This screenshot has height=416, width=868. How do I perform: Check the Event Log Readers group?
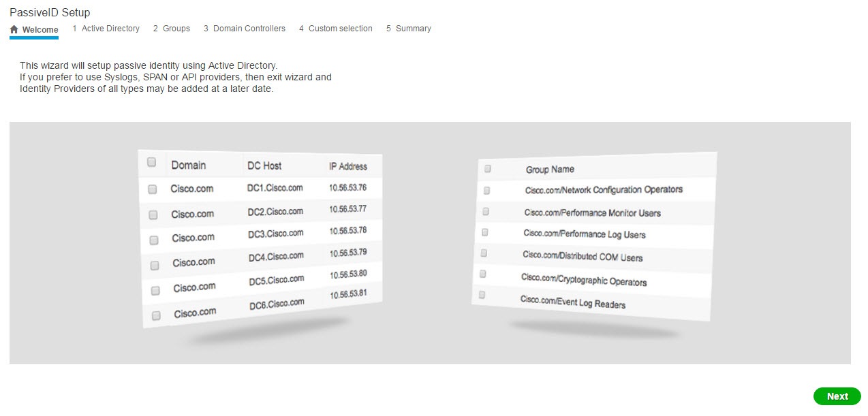[x=482, y=294]
